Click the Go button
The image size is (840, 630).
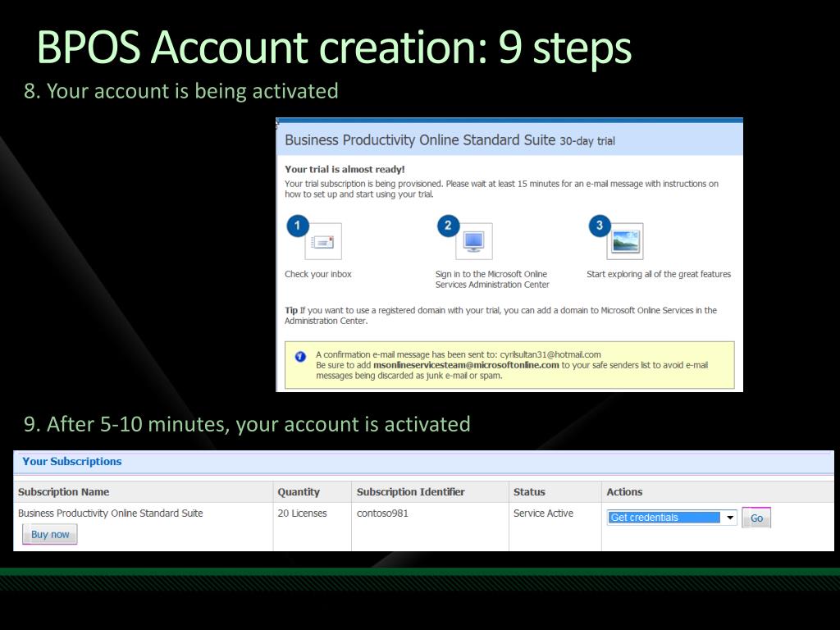pyautogui.click(x=756, y=518)
